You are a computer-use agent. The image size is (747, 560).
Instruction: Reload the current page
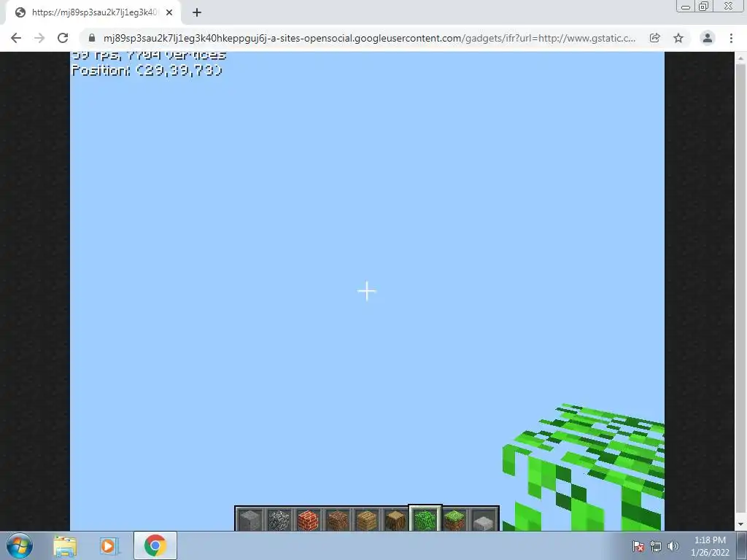coord(63,38)
